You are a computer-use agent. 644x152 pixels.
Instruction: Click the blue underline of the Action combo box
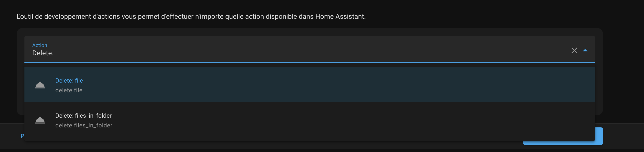point(310,62)
